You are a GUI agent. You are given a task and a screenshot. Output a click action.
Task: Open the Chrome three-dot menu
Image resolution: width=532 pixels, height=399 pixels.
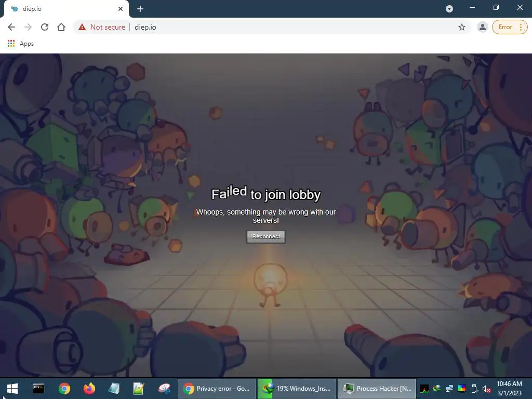pyautogui.click(x=521, y=27)
